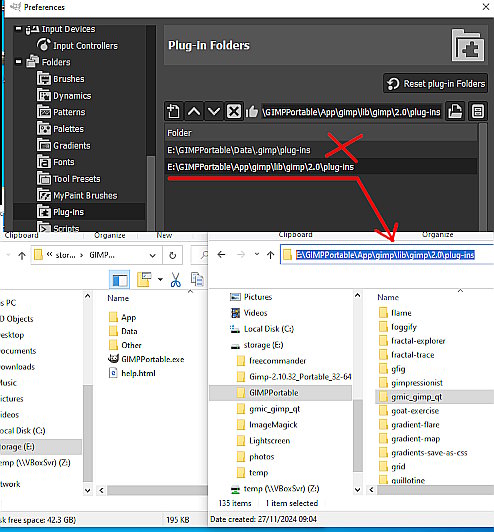Click the Folder column header
The height and width of the screenshot is (532, 494).
[x=321, y=133]
